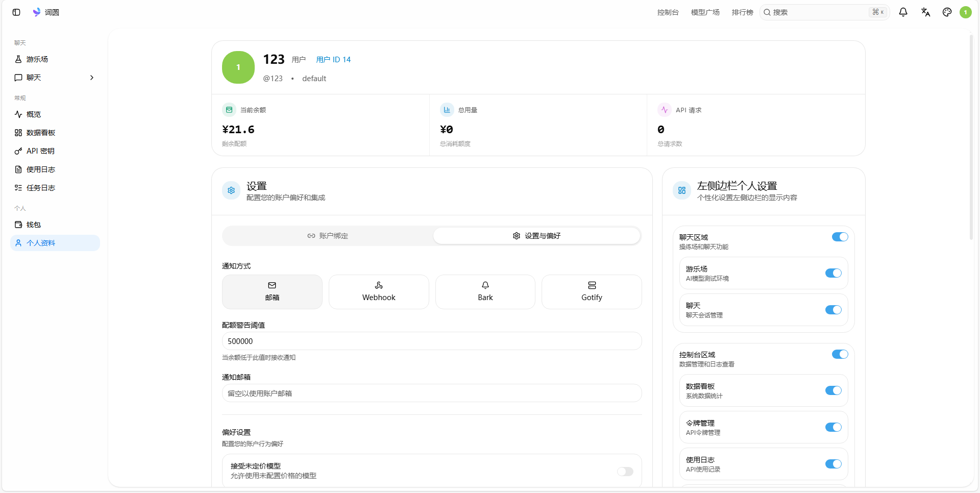
Task: Open 概览 in the sidebar
Action: coord(55,114)
